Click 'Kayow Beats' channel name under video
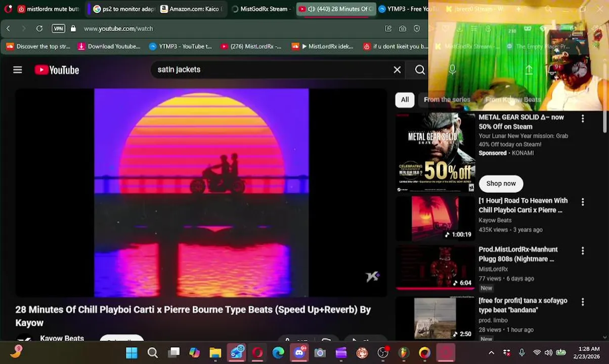 [62, 338]
